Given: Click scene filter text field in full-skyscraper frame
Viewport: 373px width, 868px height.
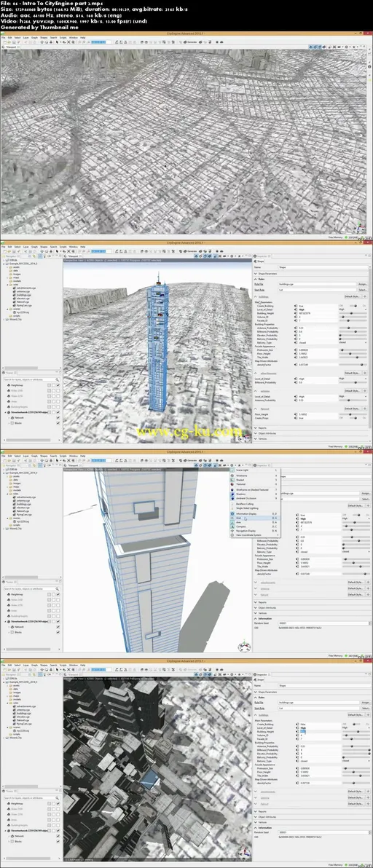Looking at the screenshot, I should [31, 380].
